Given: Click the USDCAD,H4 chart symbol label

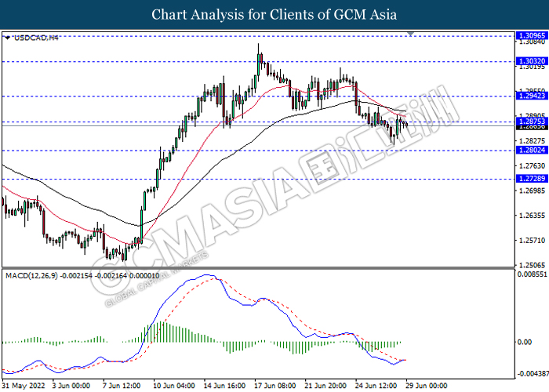Looking at the screenshot, I should point(36,38).
